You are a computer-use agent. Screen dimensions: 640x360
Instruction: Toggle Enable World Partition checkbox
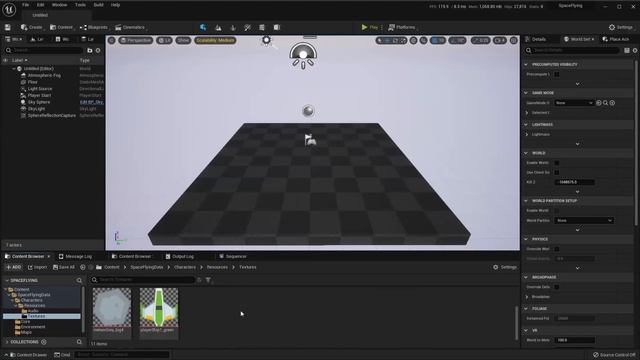click(557, 211)
